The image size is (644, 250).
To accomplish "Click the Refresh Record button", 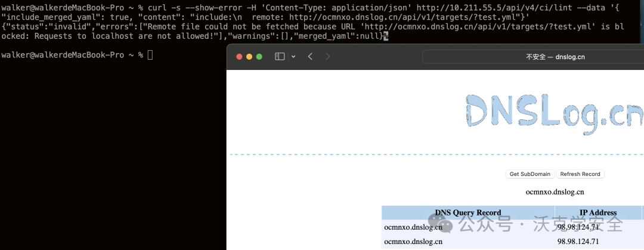I will point(580,174).
